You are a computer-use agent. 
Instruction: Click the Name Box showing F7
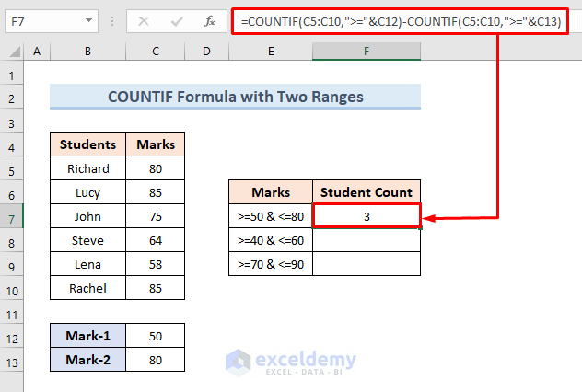[x=52, y=21]
